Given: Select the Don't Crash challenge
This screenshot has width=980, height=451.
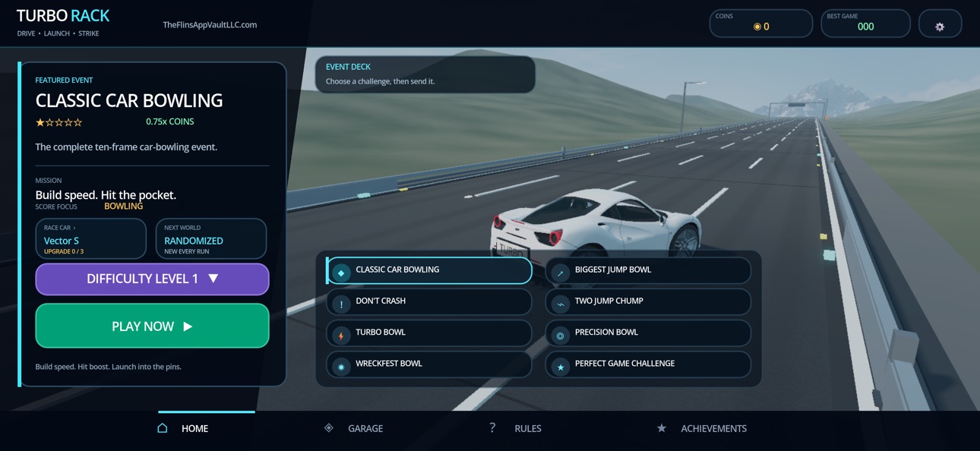Looking at the screenshot, I should pyautogui.click(x=429, y=301).
